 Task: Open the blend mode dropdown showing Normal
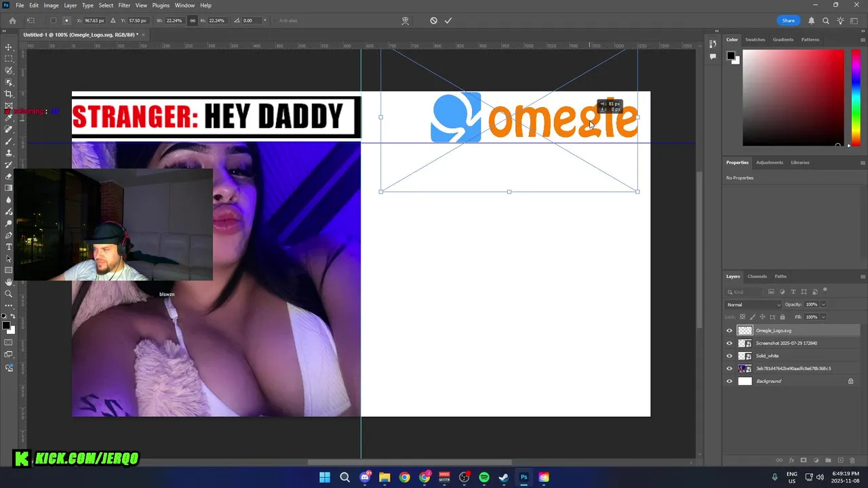[x=753, y=305]
